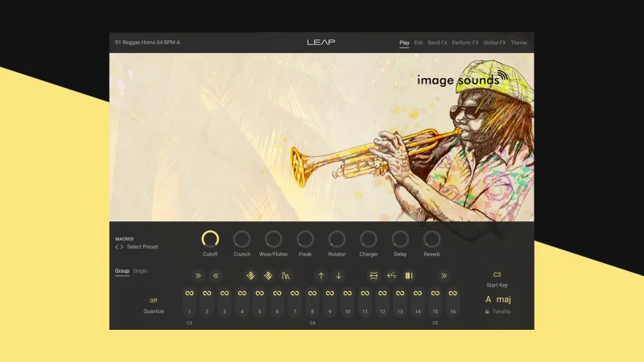Click the loop icon on pad 12
Image resolution: width=644 pixels, height=362 pixels.
[x=382, y=293]
